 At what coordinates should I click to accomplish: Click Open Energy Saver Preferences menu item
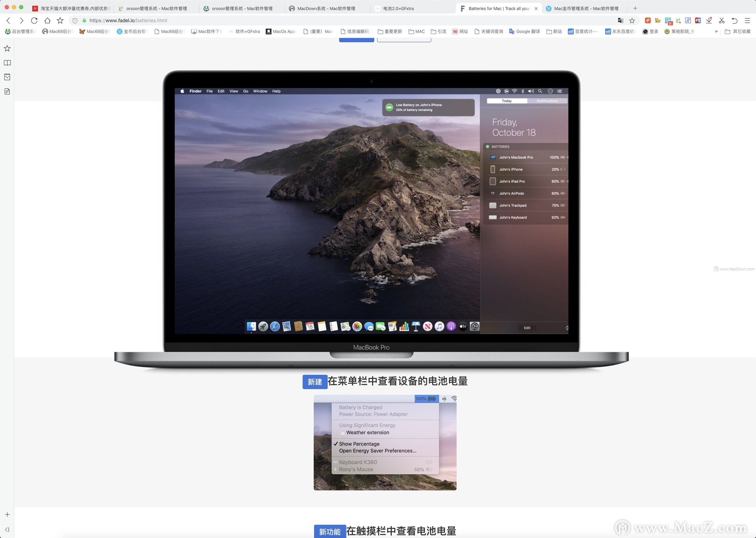(x=378, y=451)
